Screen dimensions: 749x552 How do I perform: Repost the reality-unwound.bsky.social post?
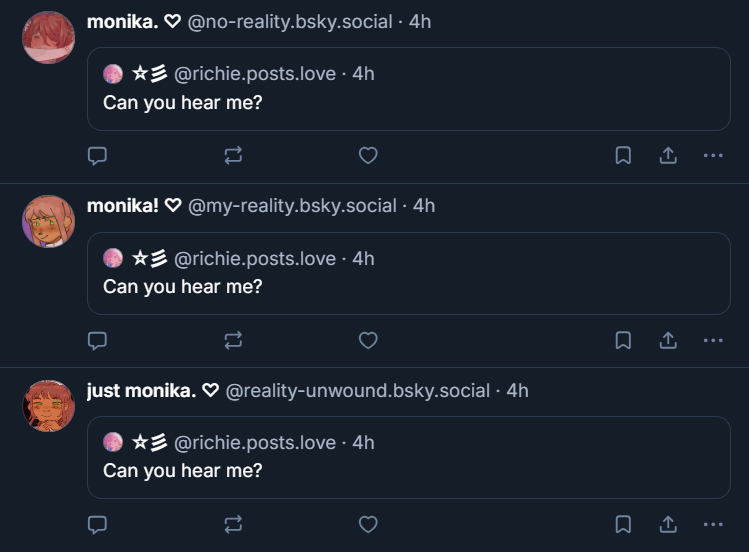click(233, 524)
